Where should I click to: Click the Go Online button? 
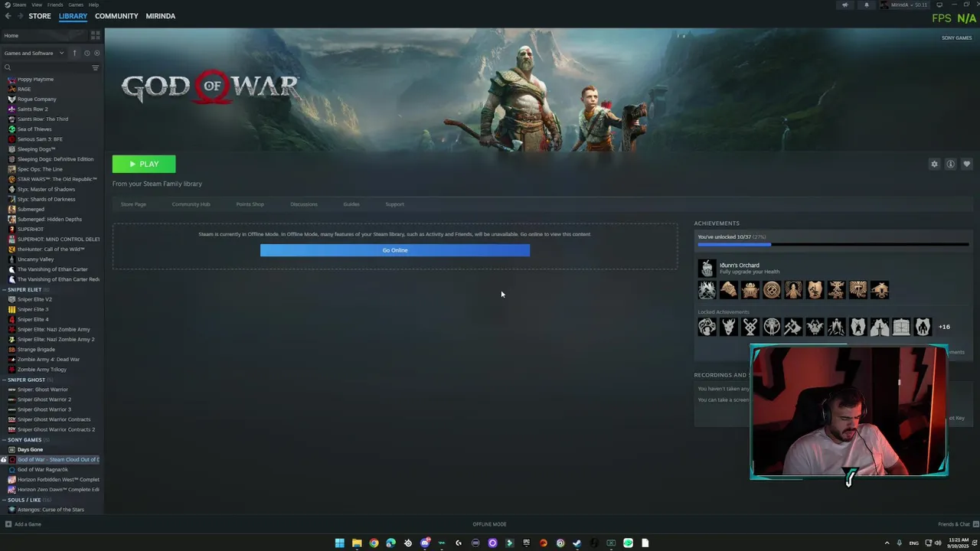[395, 250]
